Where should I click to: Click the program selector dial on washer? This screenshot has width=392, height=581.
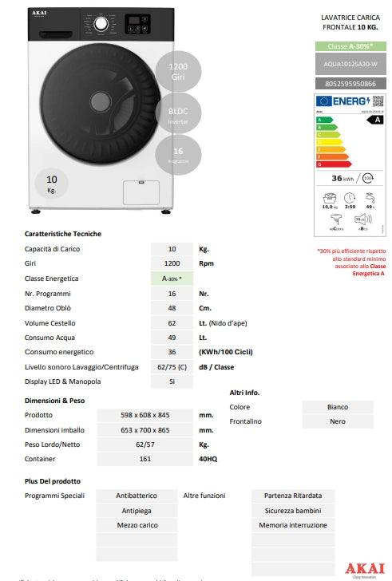pos(101,24)
